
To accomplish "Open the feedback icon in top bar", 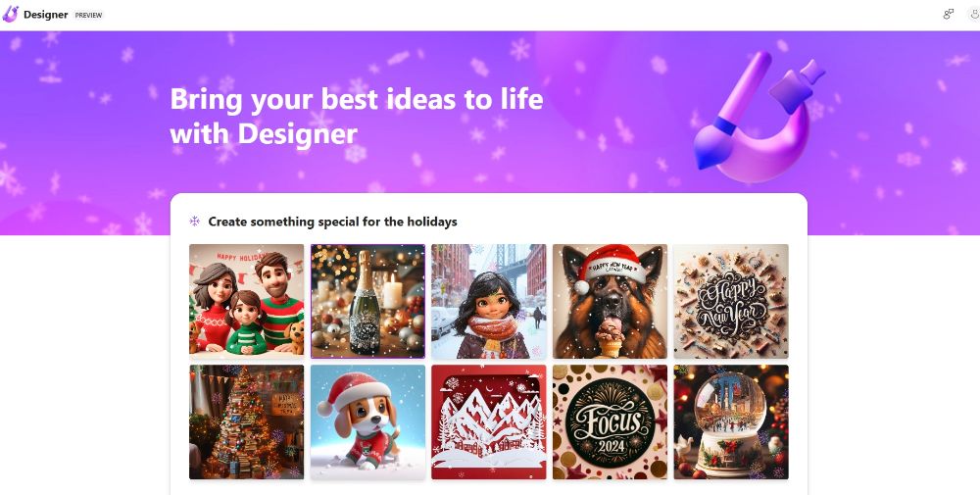I will 948,14.
